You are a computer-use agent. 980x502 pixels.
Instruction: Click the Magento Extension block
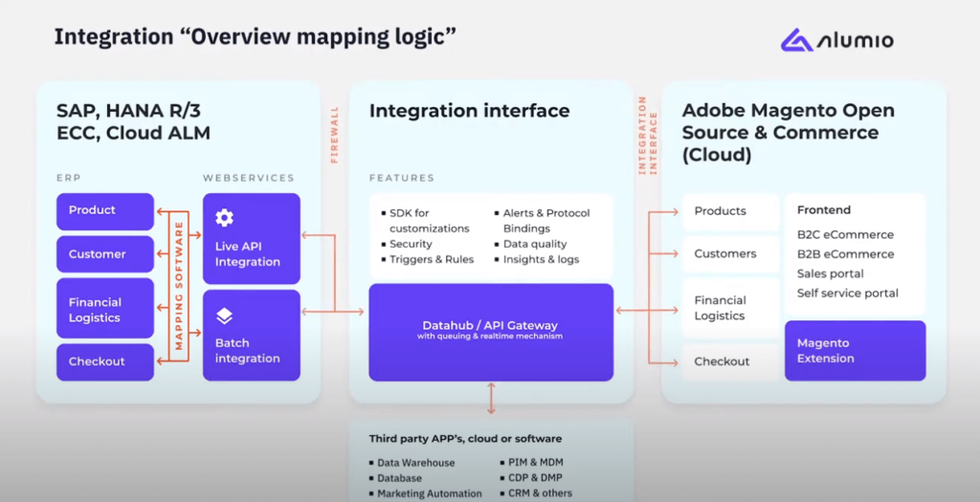[855, 350]
